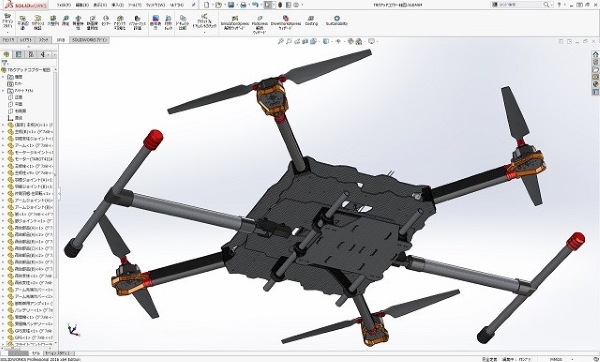
Task: Open the FloXpress analysis wizard
Action: tap(259, 24)
